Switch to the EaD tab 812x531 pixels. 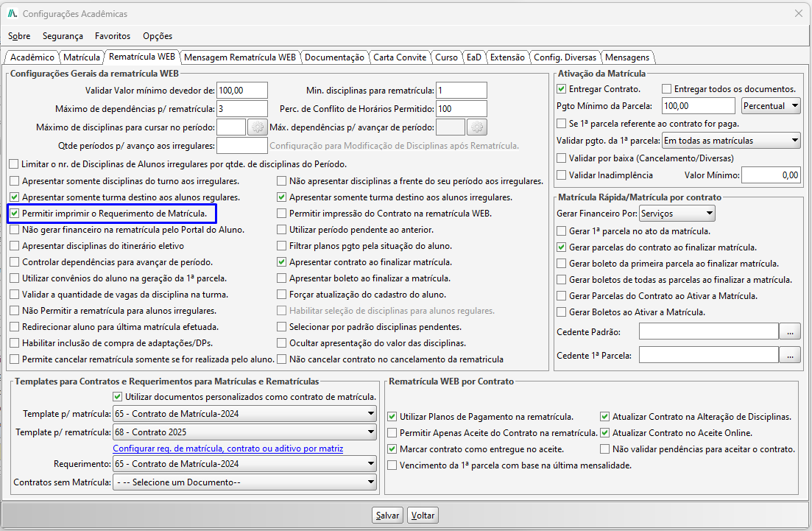474,57
